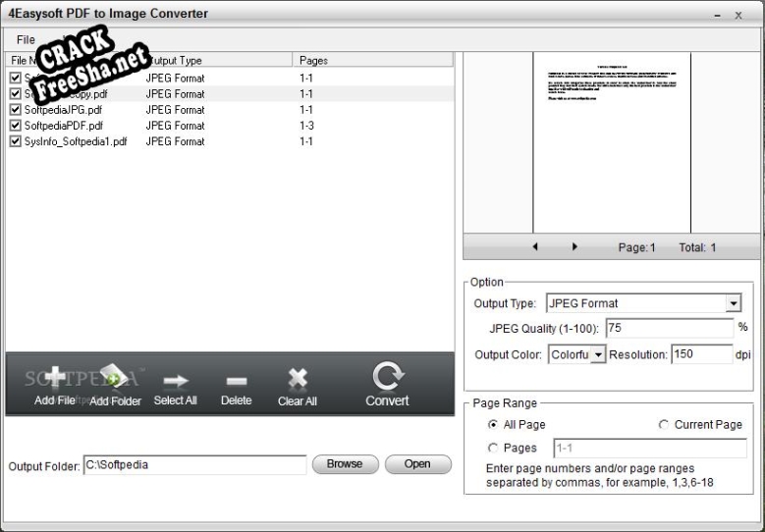Open the File menu

point(26,40)
